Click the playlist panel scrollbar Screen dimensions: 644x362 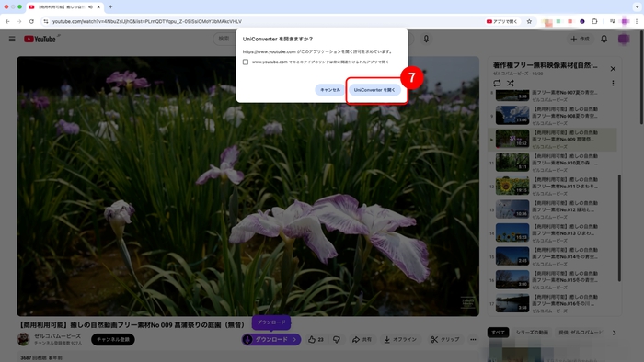619,228
